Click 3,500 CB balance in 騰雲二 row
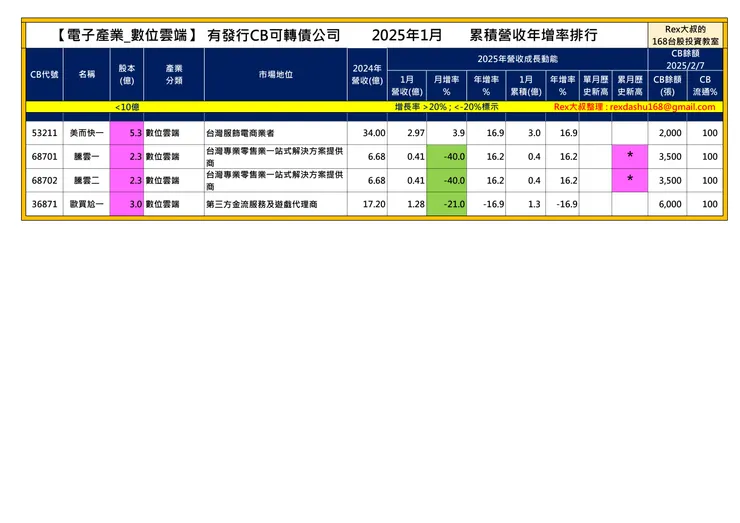740x523 pixels. (x=670, y=181)
